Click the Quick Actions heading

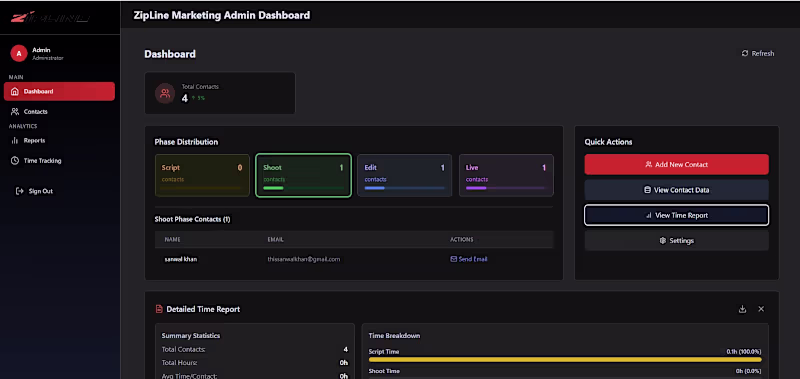[x=608, y=142]
